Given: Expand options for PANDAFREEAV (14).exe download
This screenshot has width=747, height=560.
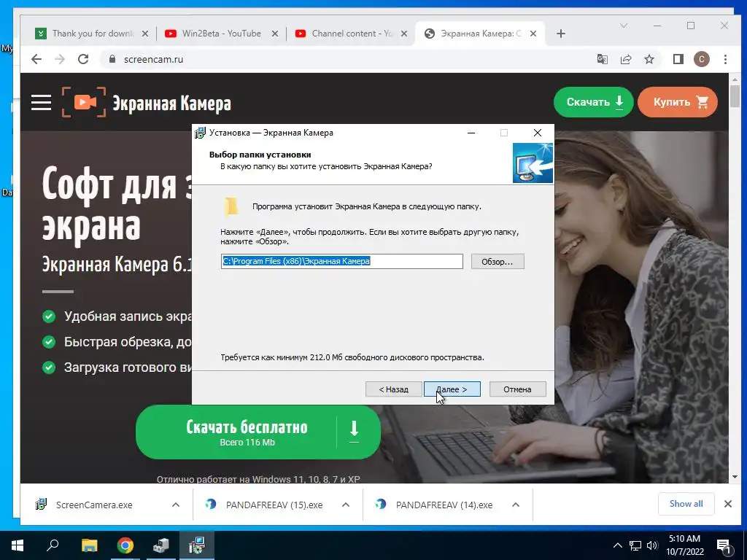Looking at the screenshot, I should 516,505.
